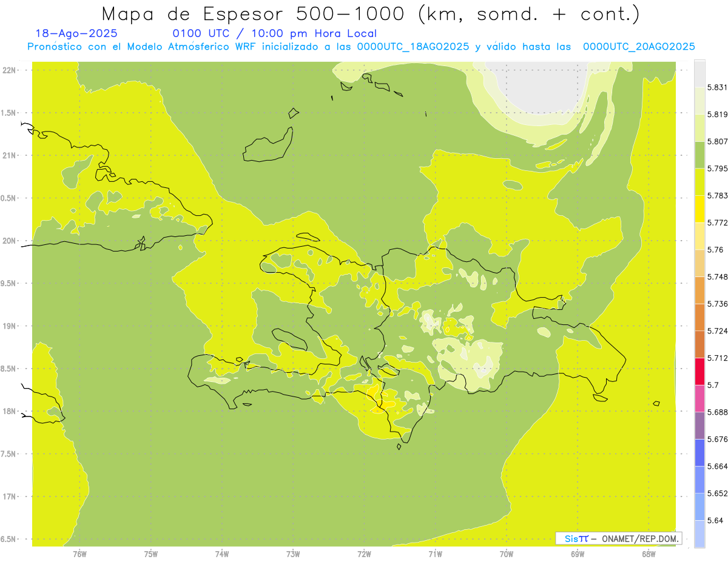Screen dimensions: 728x562
Task: Click the pink legend swatch between 5.7 and 5.688
Action: tap(699, 398)
